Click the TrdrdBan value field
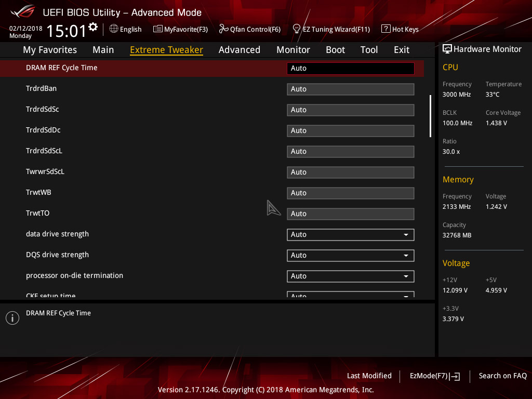 pos(351,89)
